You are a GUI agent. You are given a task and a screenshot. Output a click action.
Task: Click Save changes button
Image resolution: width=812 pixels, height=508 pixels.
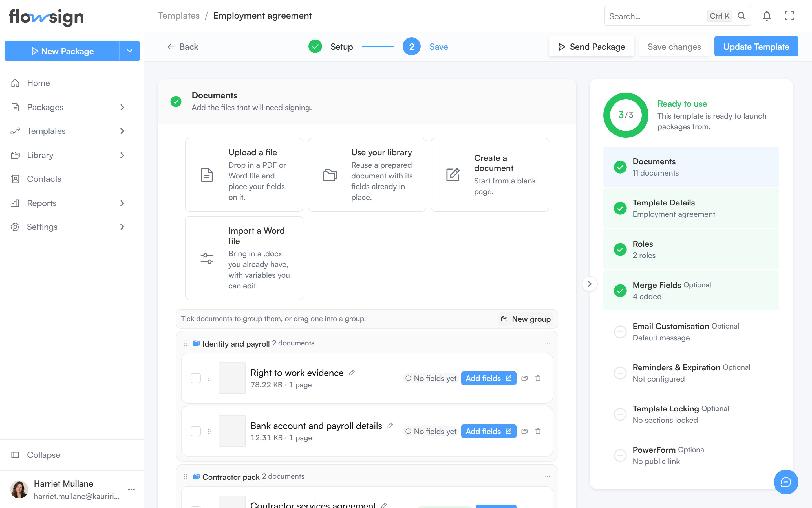[674, 47]
